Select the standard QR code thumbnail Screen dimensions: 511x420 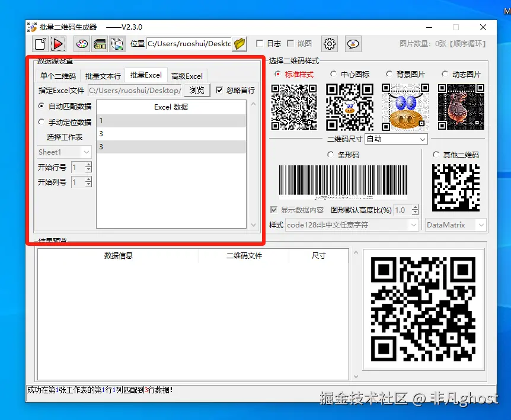pyautogui.click(x=294, y=107)
